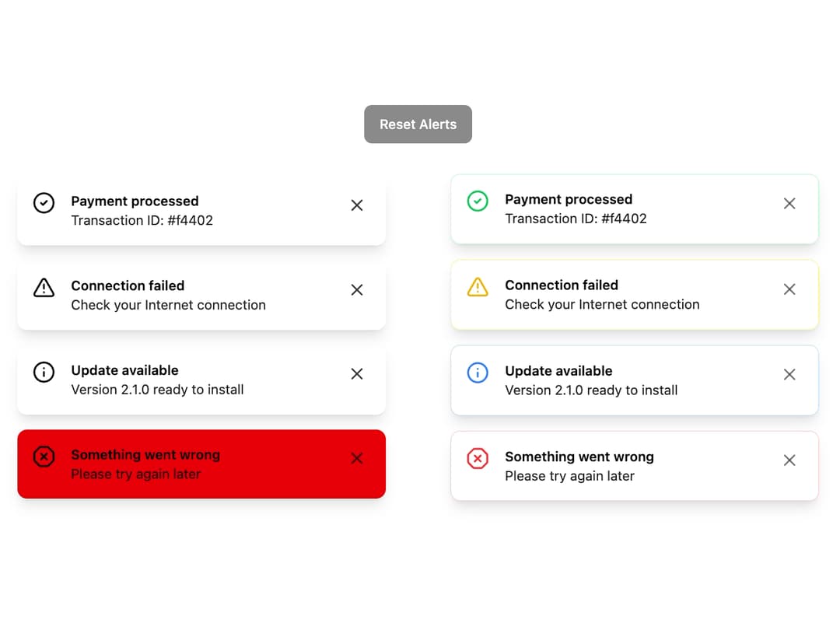Screen dimensions: 840x630
Task: Select the Connection failed title beside the black triangle icon
Action: click(x=128, y=285)
